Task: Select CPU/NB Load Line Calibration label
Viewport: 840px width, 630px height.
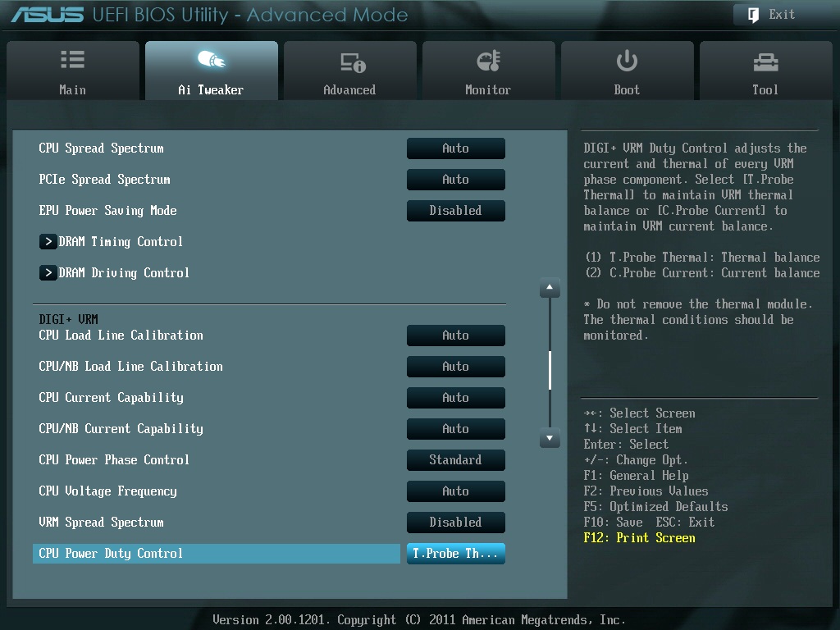Action: click(x=130, y=367)
